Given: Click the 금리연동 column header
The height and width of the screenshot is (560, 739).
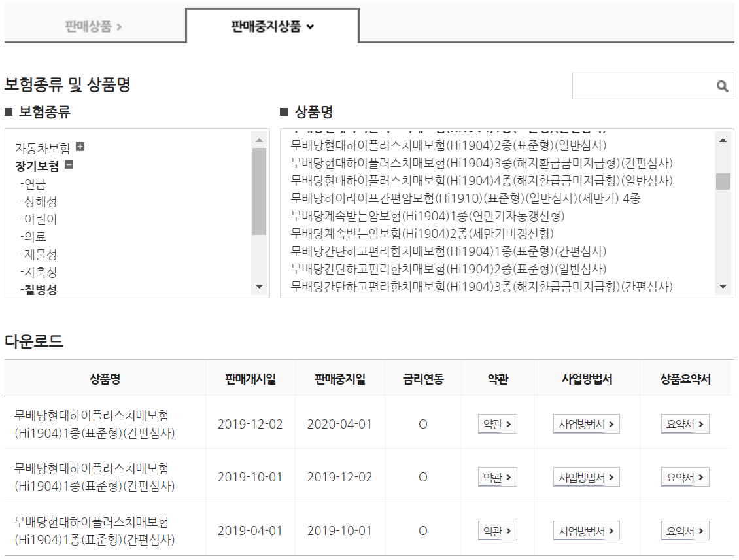Looking at the screenshot, I should click(423, 379).
